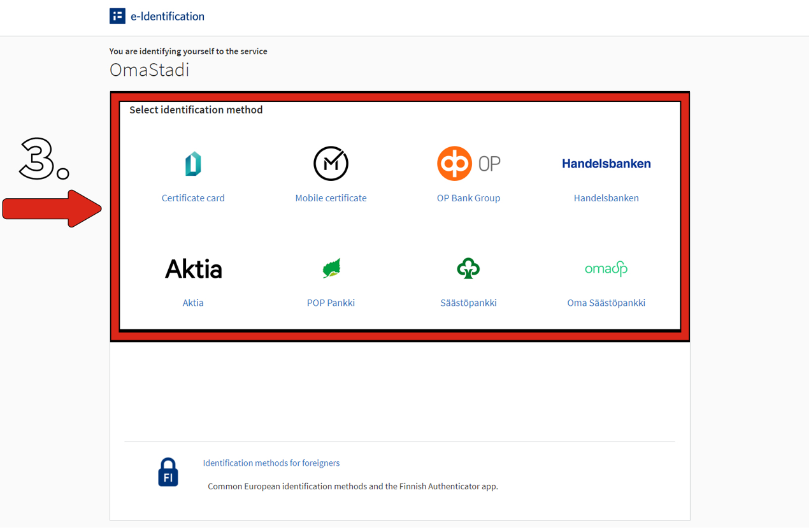Select the POP Pankki text link
This screenshot has width=811, height=532.
coord(331,303)
